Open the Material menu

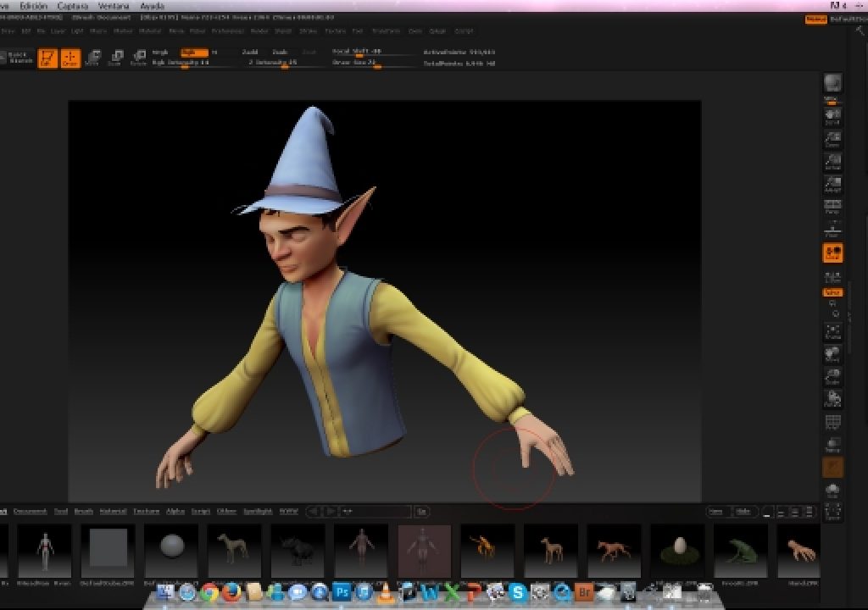click(x=149, y=31)
